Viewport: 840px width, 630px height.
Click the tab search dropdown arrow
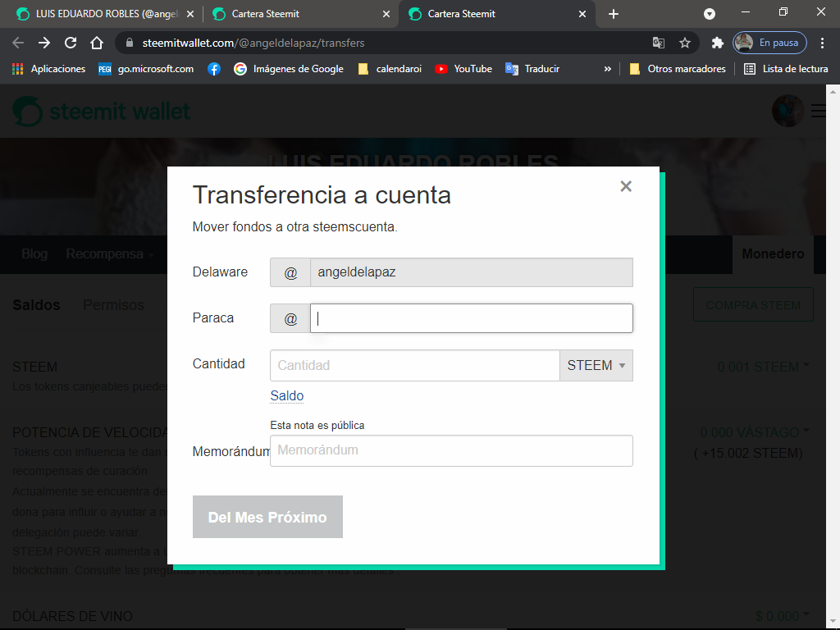coord(710,14)
